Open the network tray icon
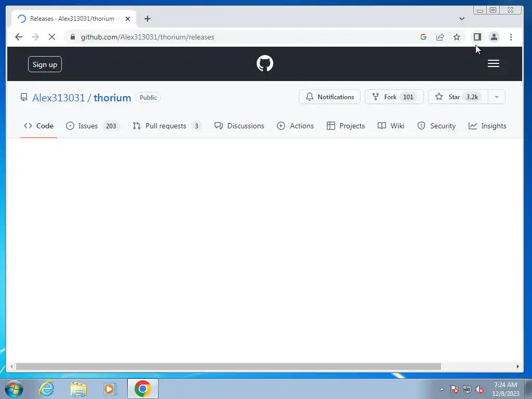 click(467, 390)
